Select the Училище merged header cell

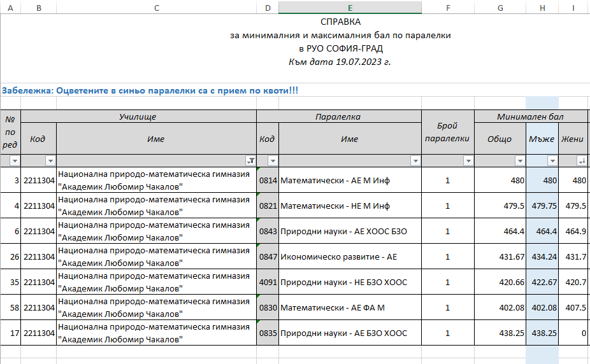coord(138,116)
